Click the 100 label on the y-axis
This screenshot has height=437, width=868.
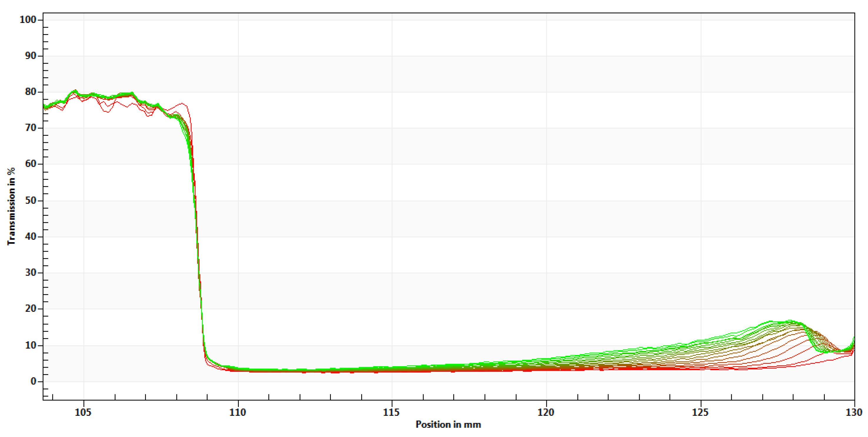click(x=28, y=19)
